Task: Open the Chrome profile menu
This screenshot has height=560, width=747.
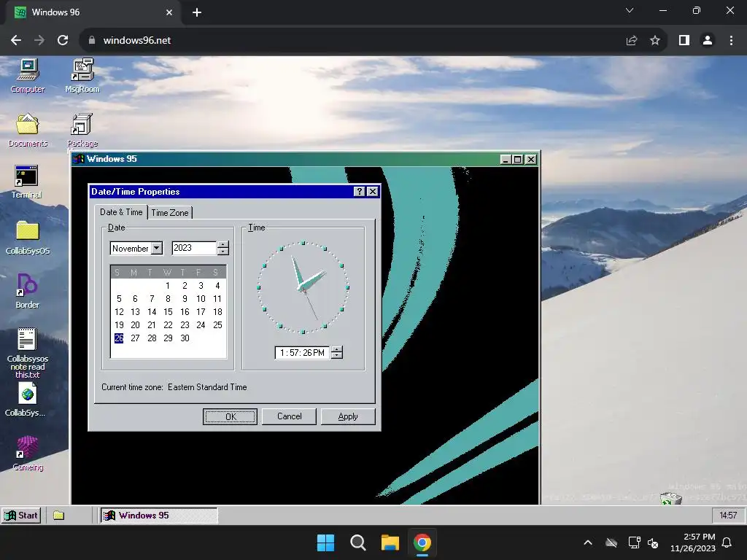Action: pyautogui.click(x=708, y=41)
